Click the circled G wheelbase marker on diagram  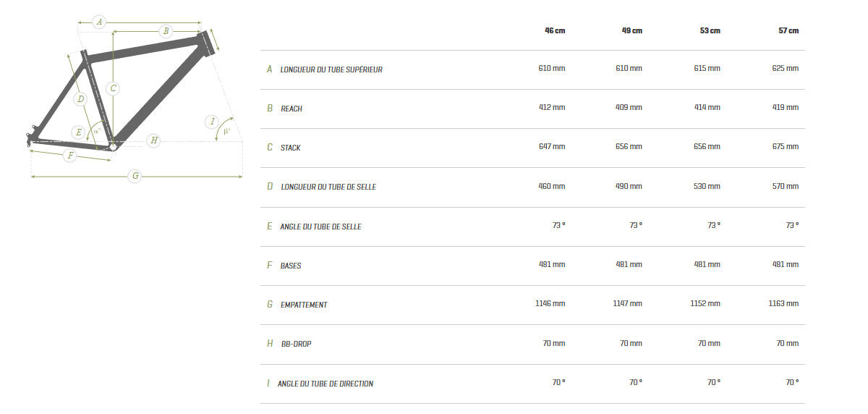point(135,176)
